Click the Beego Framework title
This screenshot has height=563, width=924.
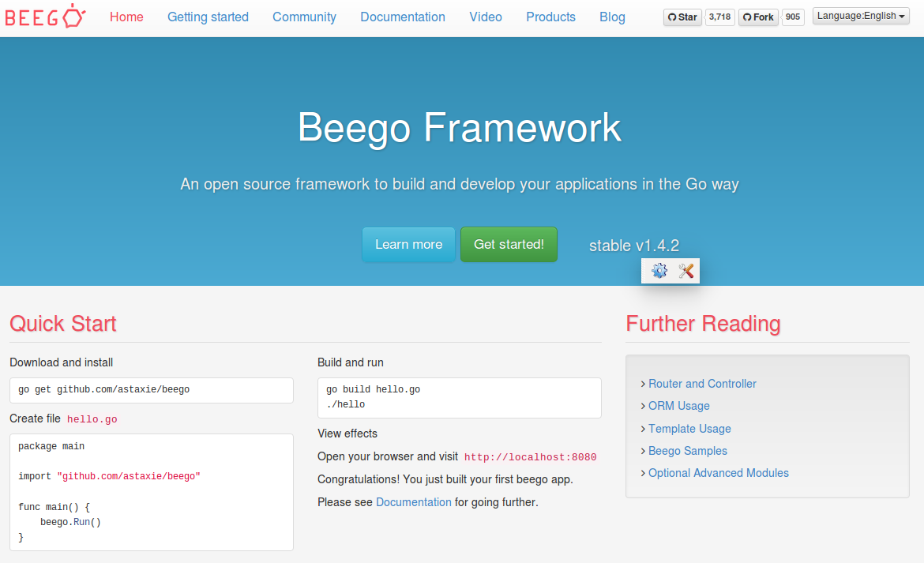coord(460,127)
